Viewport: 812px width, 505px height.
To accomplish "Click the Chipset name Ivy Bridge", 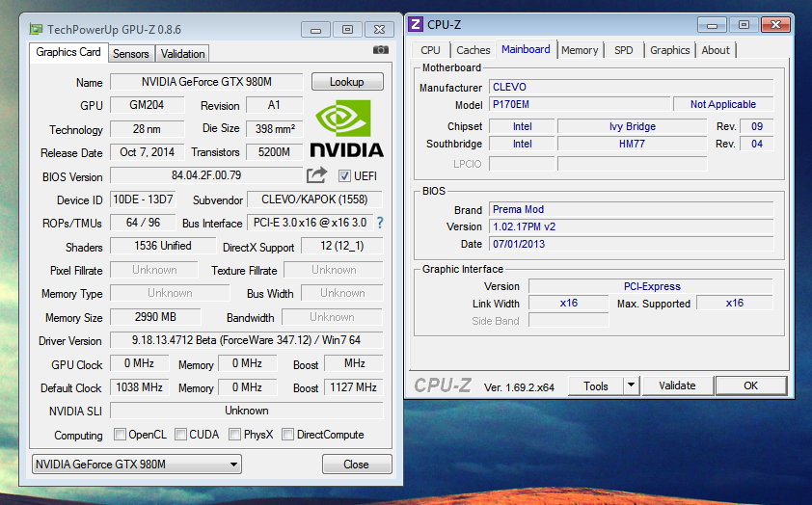I will pos(633,127).
